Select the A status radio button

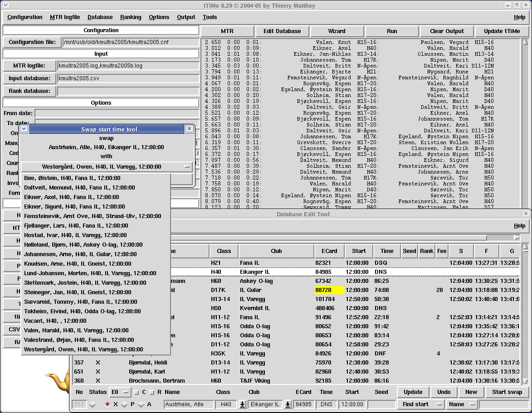coord(140,404)
